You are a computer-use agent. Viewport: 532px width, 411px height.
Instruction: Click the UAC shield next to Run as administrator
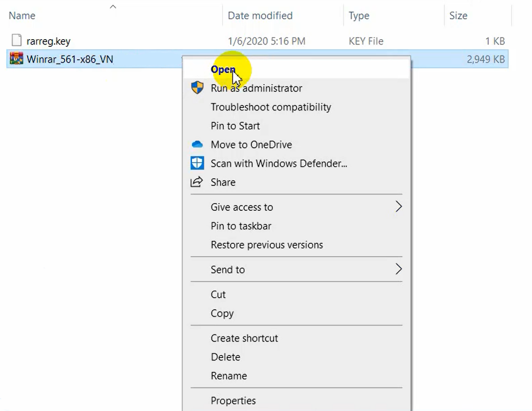[x=197, y=88]
